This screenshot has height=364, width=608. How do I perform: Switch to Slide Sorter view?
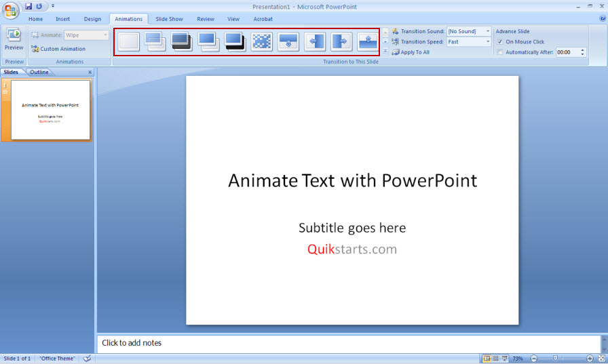click(x=495, y=359)
